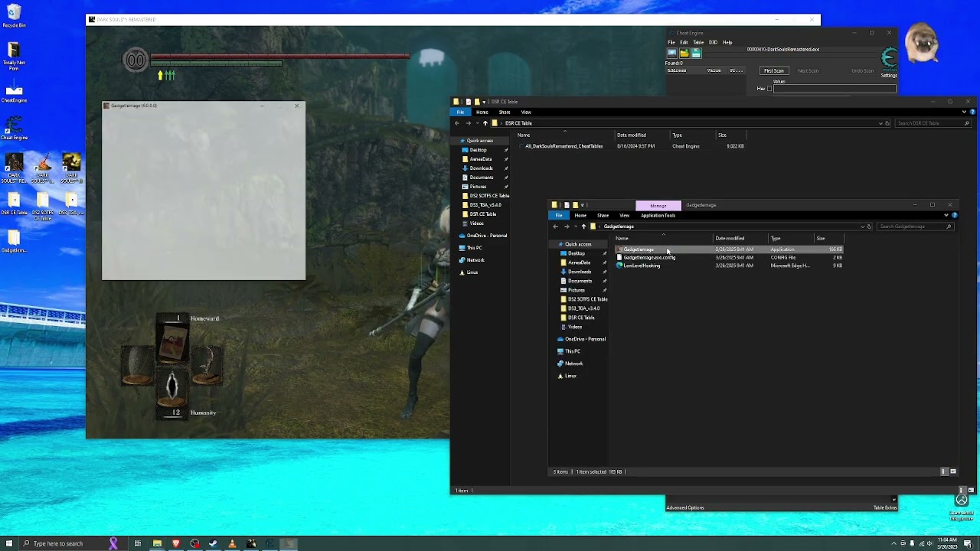
Task: Open address history dropdown in GadgetIemage window
Action: pyautogui.click(x=862, y=227)
